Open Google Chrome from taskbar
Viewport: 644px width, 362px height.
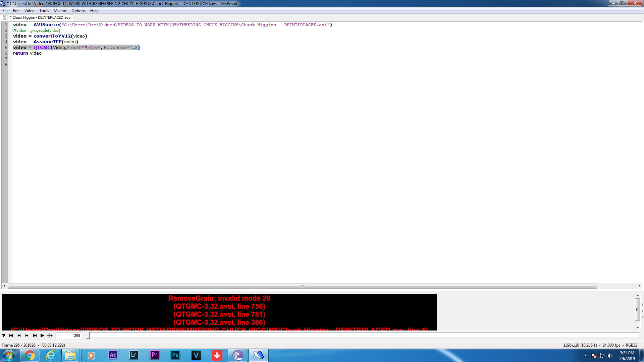[30, 355]
